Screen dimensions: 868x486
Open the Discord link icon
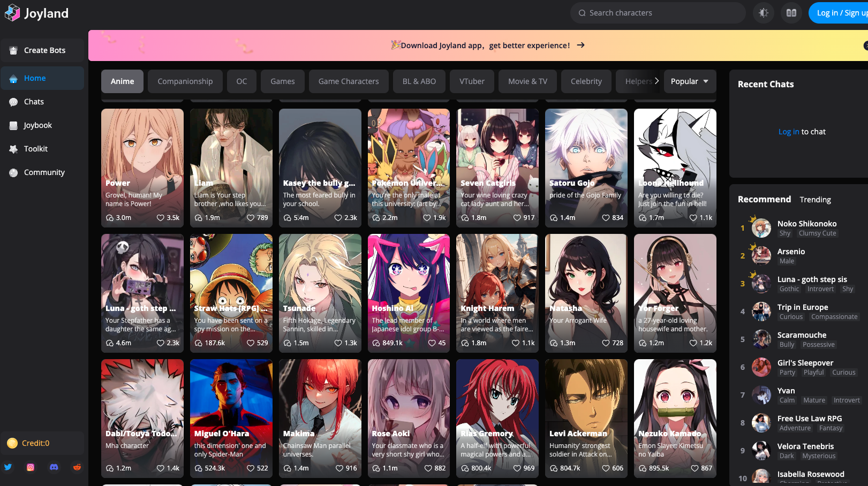coord(54,467)
